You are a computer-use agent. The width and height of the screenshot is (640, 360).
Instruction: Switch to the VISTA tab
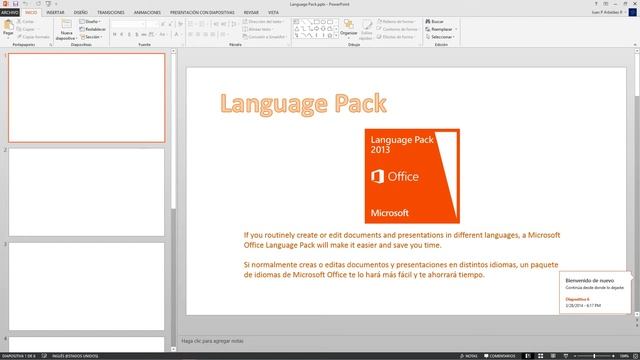coord(273,13)
